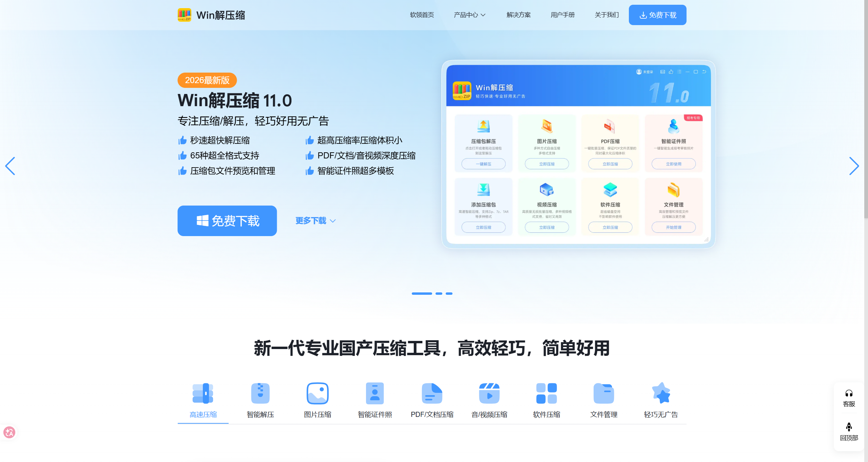868x462 pixels.
Task: Select the 轻巧无广告 star icon
Action: [x=661, y=393]
